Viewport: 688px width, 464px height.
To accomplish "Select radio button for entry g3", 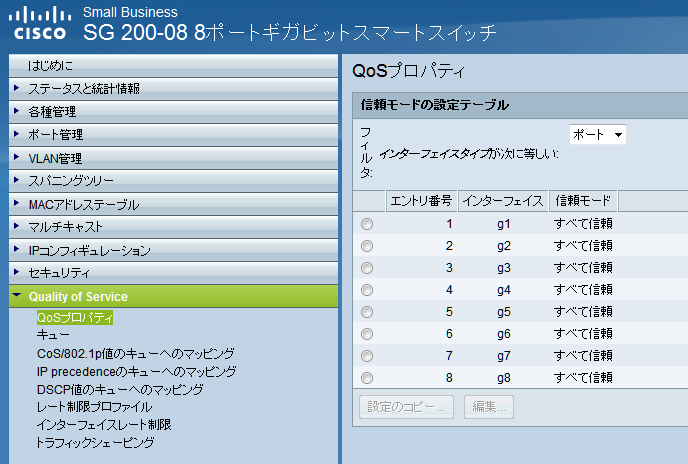I will tap(367, 268).
